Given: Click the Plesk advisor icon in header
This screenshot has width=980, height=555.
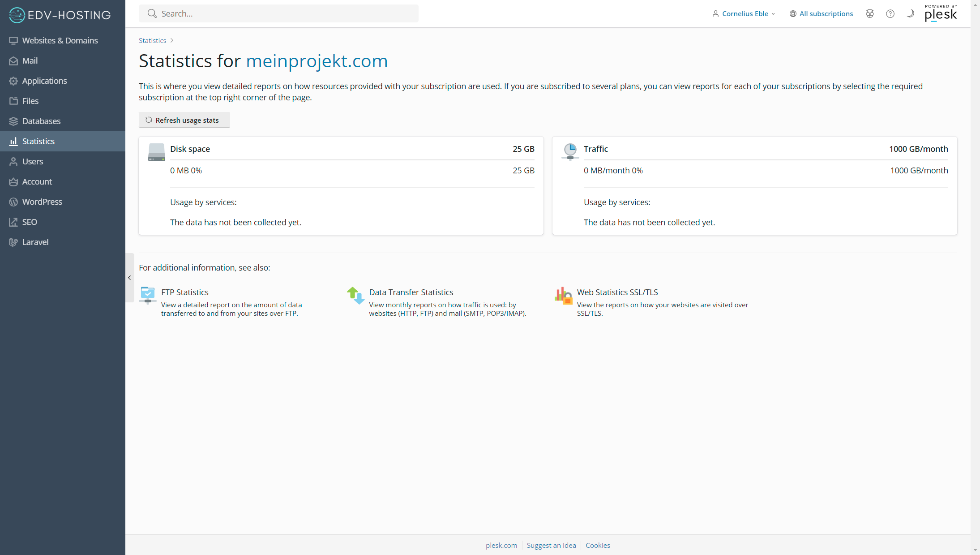Looking at the screenshot, I should [869, 13].
